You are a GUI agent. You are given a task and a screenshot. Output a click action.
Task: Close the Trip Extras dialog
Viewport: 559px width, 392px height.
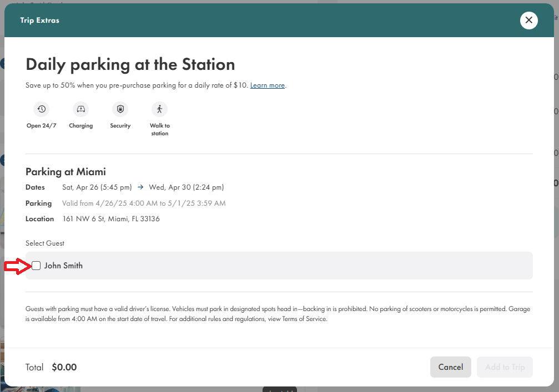coord(528,21)
